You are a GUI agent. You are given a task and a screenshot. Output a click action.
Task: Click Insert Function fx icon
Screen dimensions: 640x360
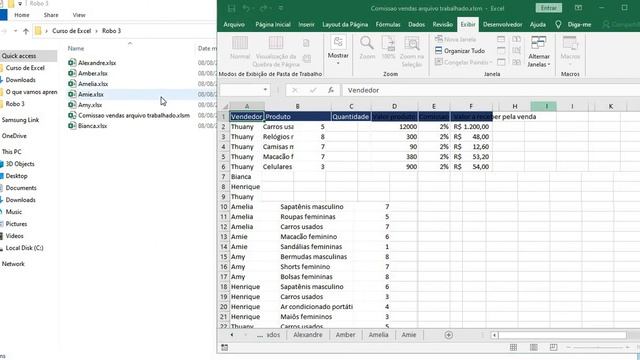click(331, 90)
